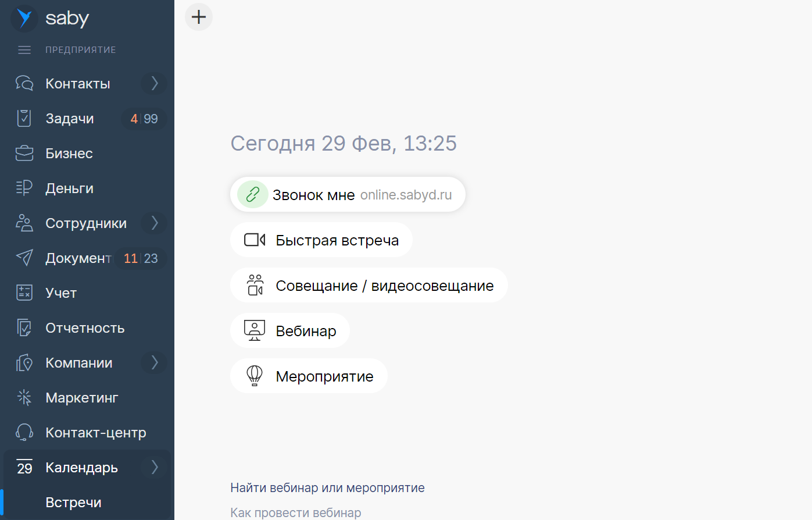812x520 pixels.
Task: Open the hamburger menu near ПРЕДПРИЯТИЕ
Action: 24,50
